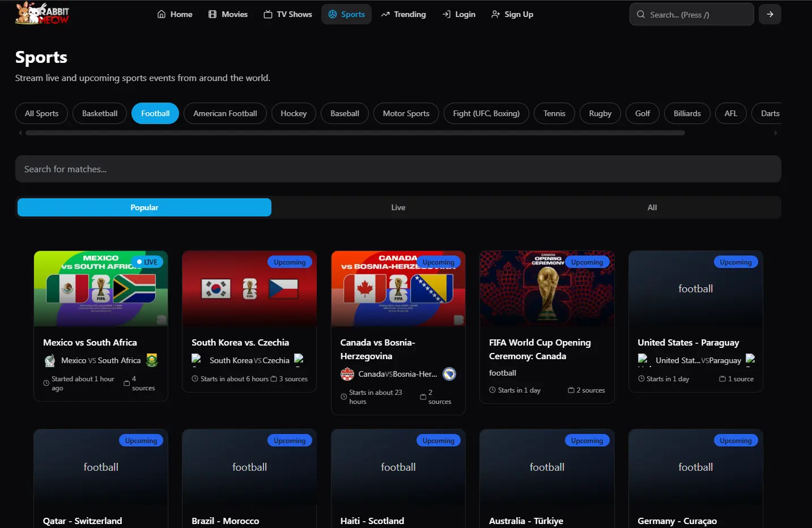
Task: Click the South Africa team crest icon
Action: pyautogui.click(x=152, y=360)
